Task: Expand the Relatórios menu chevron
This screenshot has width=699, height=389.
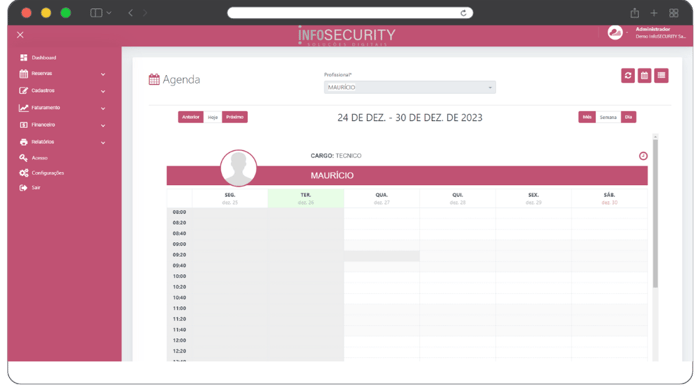Action: tap(103, 143)
